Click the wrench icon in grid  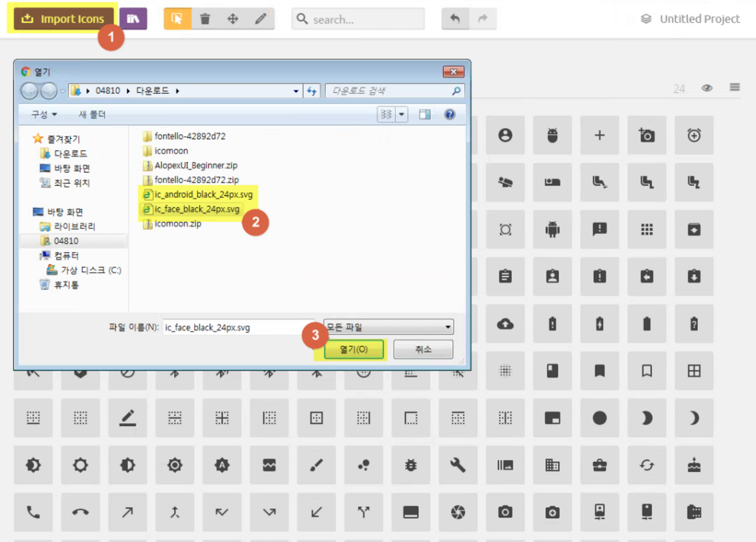tap(458, 465)
